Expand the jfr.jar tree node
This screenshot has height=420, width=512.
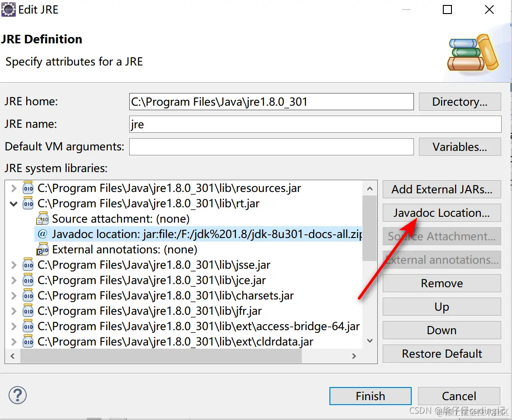[14, 311]
